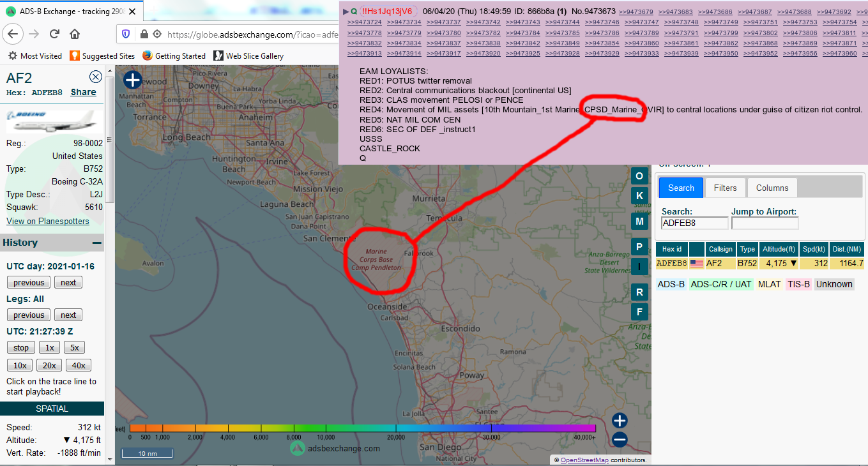Open View on Planespotters link

tap(48, 221)
